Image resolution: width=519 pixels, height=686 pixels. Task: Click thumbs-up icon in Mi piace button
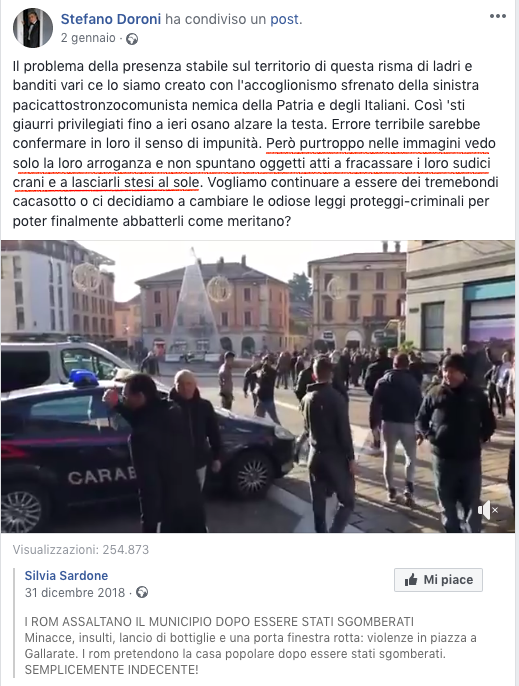[x=410, y=580]
